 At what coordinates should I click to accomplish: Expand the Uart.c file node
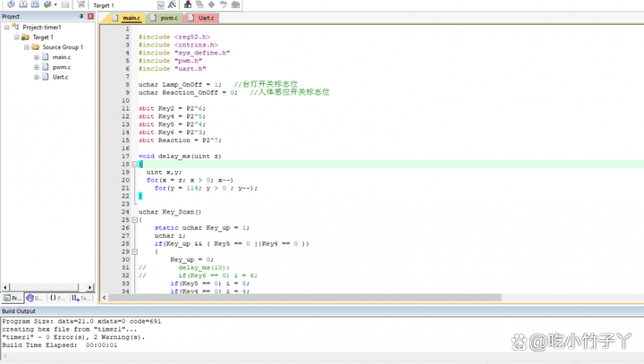pyautogui.click(x=37, y=77)
